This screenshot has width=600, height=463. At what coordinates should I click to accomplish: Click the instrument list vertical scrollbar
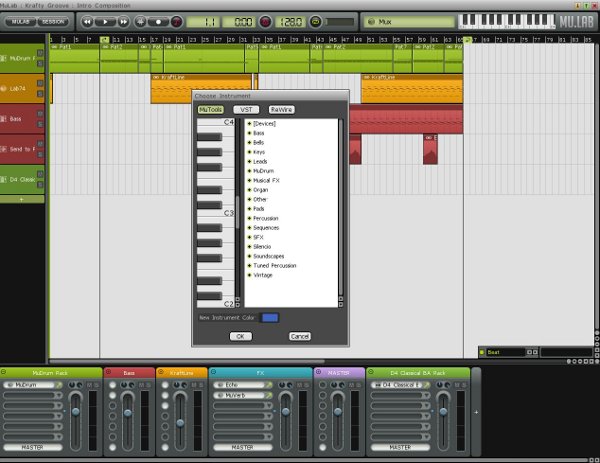pyautogui.click(x=341, y=207)
